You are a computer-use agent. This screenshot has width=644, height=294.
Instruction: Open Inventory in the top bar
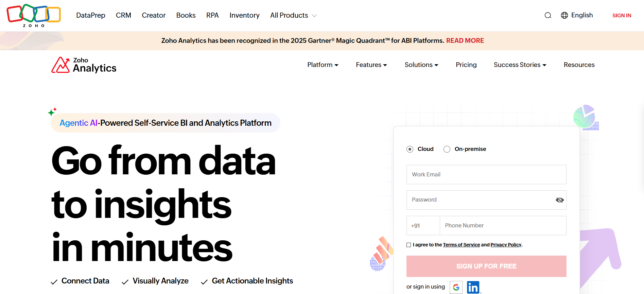tap(244, 15)
